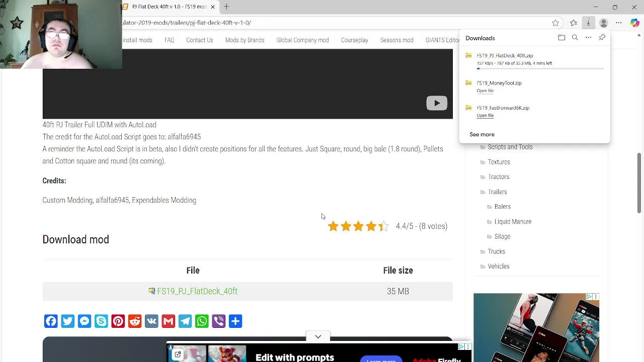Share via the Pinterest icon
The width and height of the screenshot is (644, 362).
coord(118,321)
